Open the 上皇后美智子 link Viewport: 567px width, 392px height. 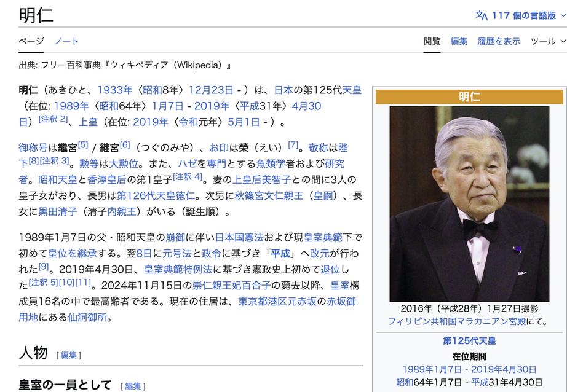click(261, 180)
